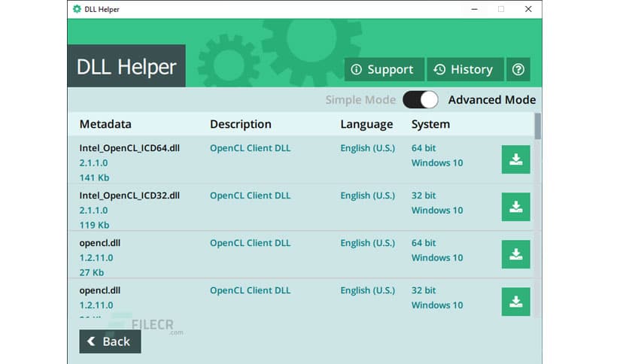The width and height of the screenshot is (629, 364).
Task: Click the System column header
Action: coord(430,124)
